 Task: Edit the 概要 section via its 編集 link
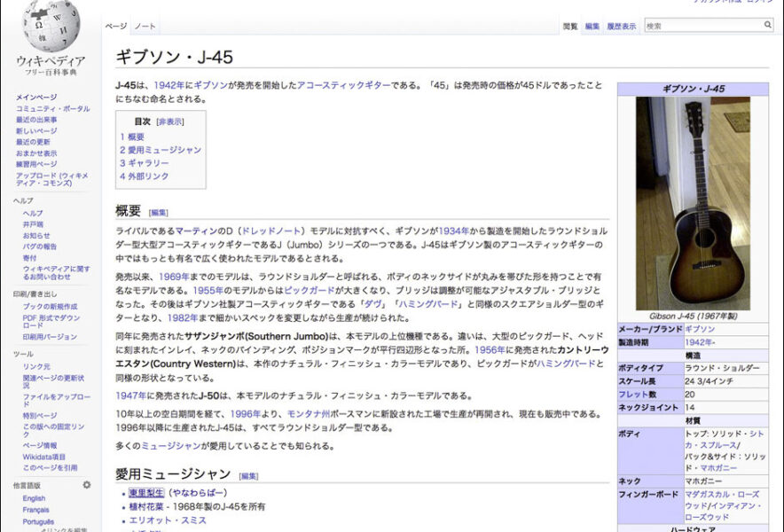coord(159,213)
